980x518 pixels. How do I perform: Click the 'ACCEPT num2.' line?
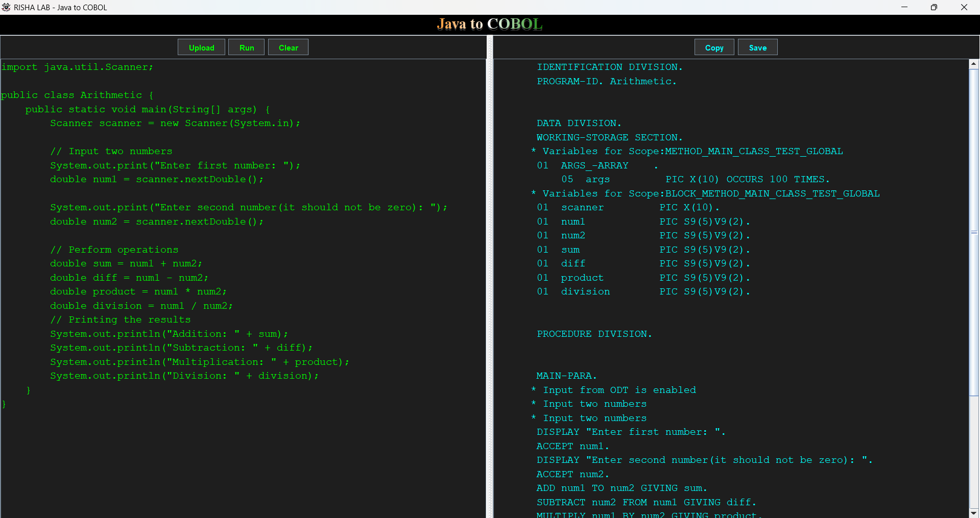pyautogui.click(x=572, y=474)
